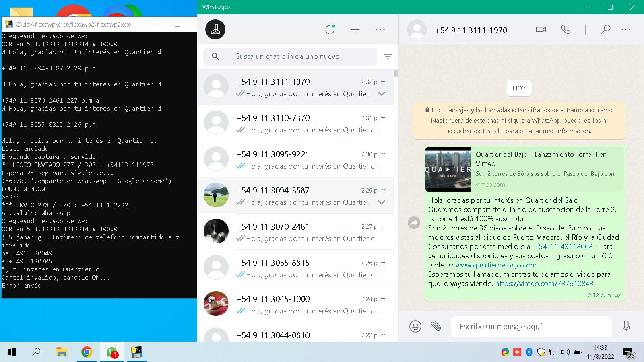The image size is (644, 362).
Task: Click dog profile photo of 3070-2461
Action: coord(216,231)
